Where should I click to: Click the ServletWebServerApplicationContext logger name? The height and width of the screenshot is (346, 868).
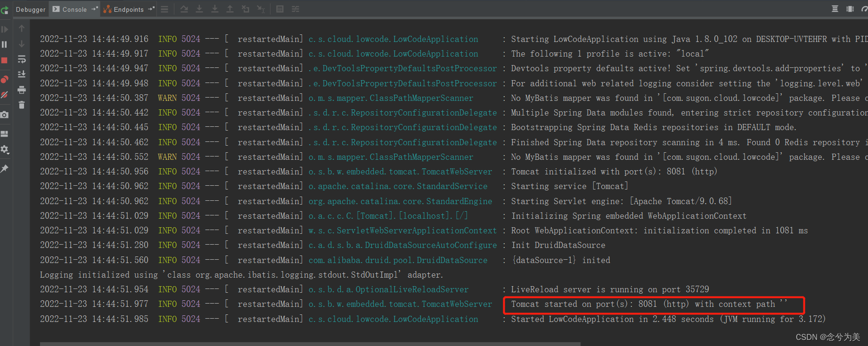pos(402,231)
